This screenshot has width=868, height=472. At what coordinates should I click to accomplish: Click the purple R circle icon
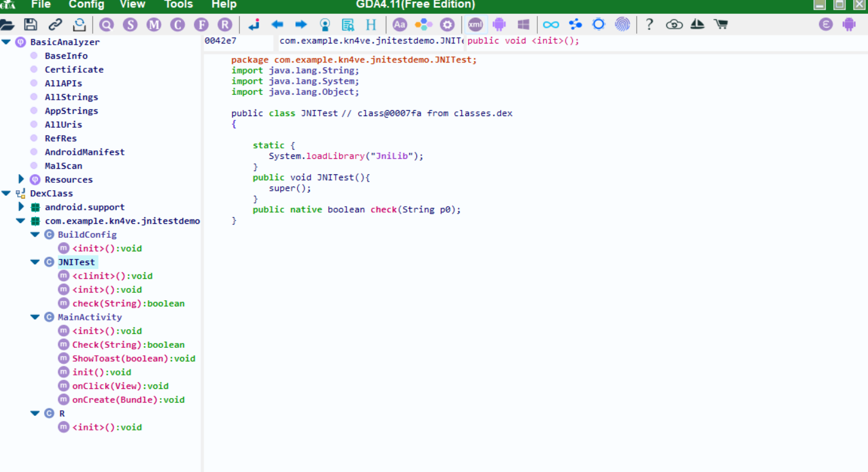click(x=225, y=24)
